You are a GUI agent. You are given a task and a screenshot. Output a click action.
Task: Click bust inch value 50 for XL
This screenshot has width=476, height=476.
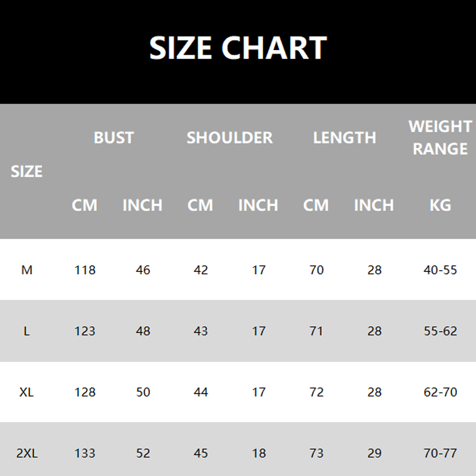pyautogui.click(x=143, y=392)
